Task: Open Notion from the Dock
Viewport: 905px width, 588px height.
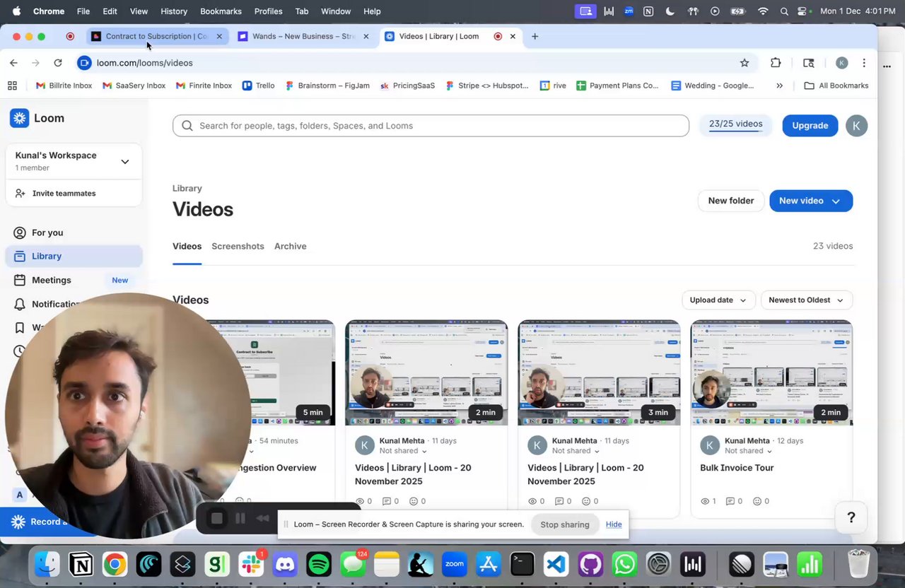Action: coord(81,564)
